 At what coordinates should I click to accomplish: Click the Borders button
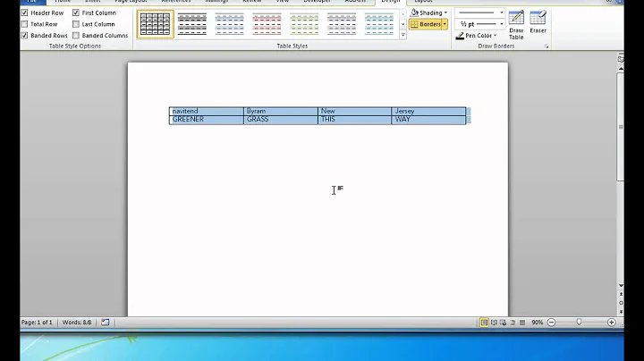click(426, 24)
